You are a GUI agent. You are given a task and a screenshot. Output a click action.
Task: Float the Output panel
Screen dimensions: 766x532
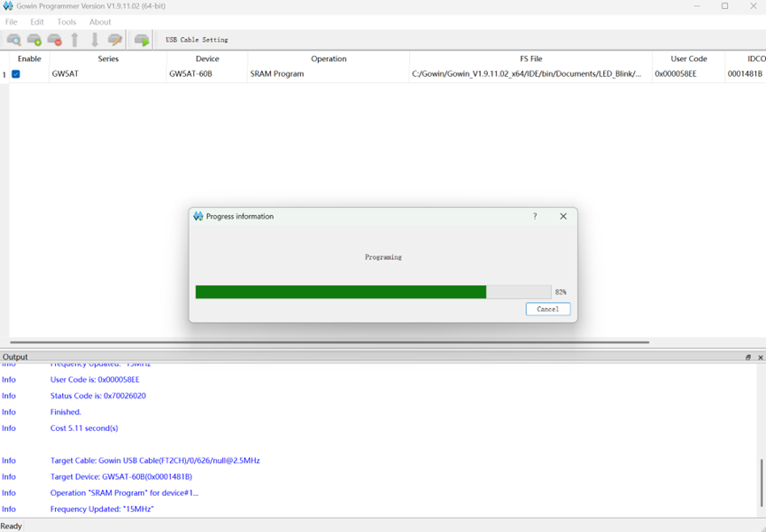coord(748,357)
